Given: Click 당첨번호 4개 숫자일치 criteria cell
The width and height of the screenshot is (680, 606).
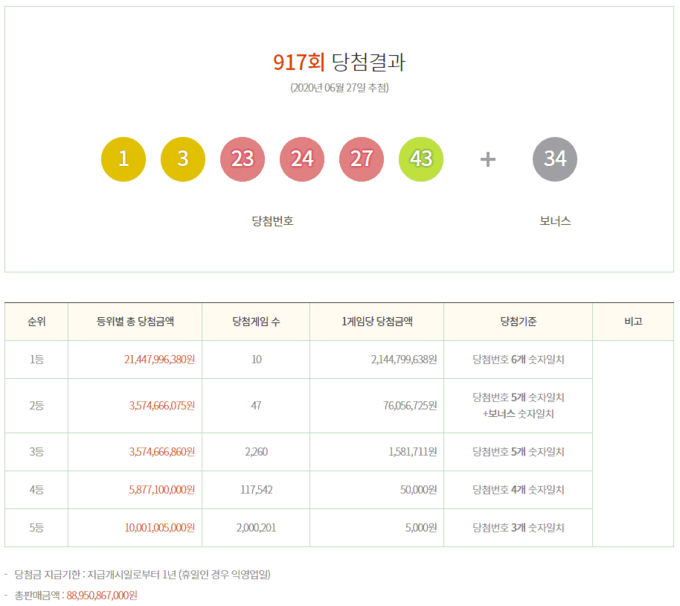Looking at the screenshot, I should tap(518, 490).
